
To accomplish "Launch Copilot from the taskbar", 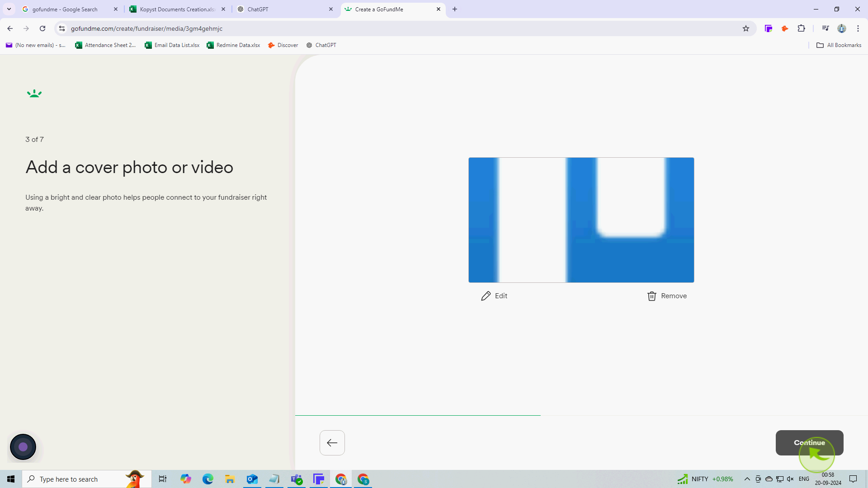I will [x=186, y=479].
